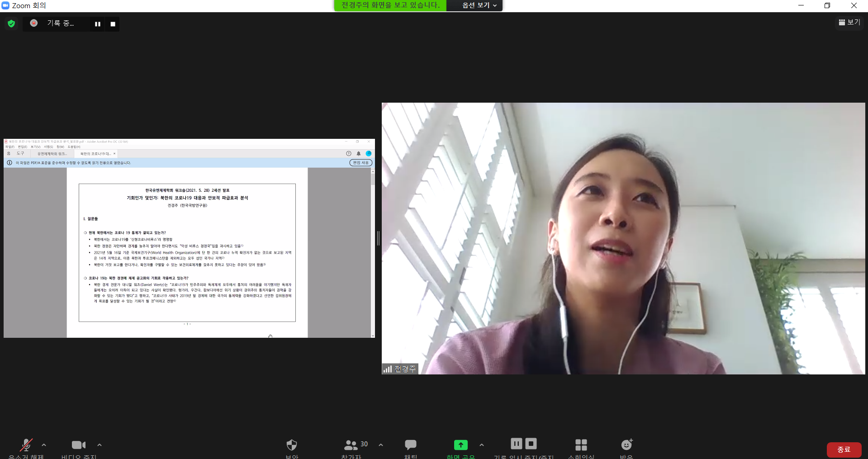Screen dimensions: 868x459
Task: Turn off camera with 비디오 중지
Action: tap(78, 445)
